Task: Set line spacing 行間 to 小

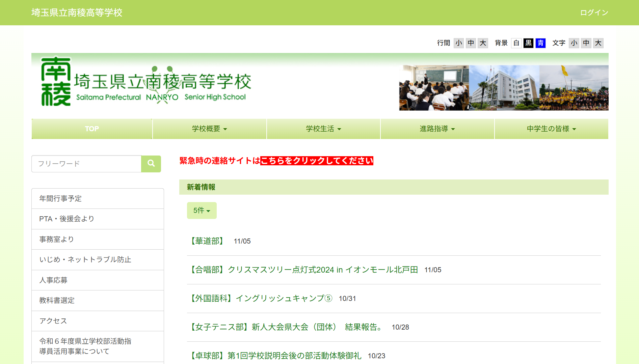Action: [458, 43]
